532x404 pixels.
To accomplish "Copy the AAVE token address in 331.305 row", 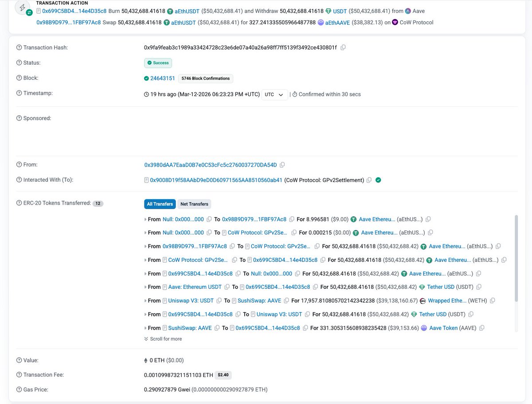I will coord(482,328).
